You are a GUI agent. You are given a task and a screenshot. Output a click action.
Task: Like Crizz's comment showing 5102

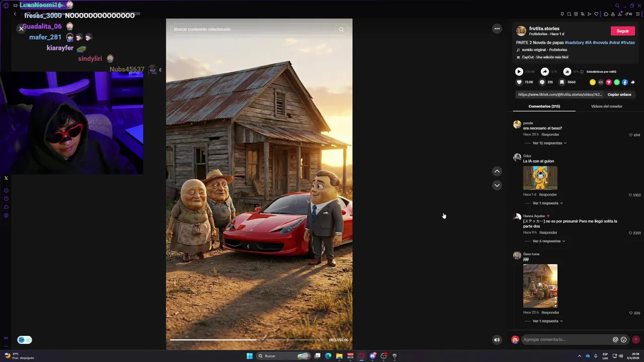tap(630, 195)
